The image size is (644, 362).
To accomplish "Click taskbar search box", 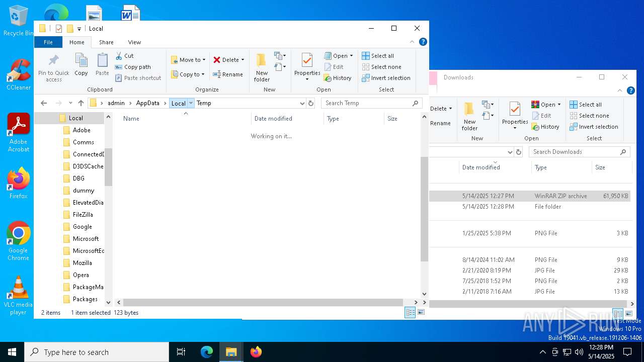I will [97, 352].
